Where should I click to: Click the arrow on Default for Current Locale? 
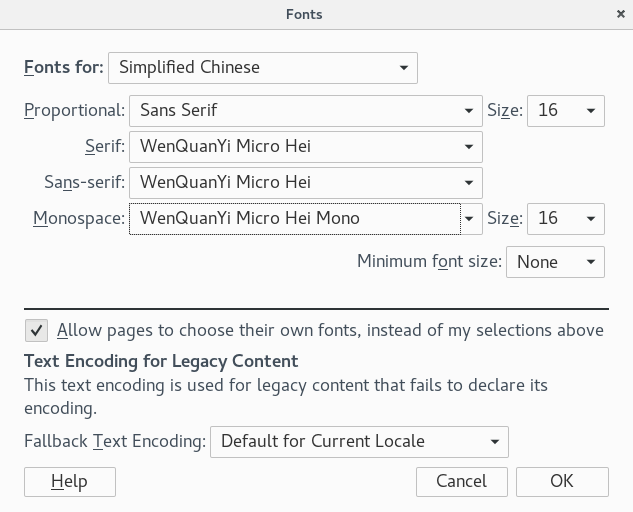click(x=494, y=441)
